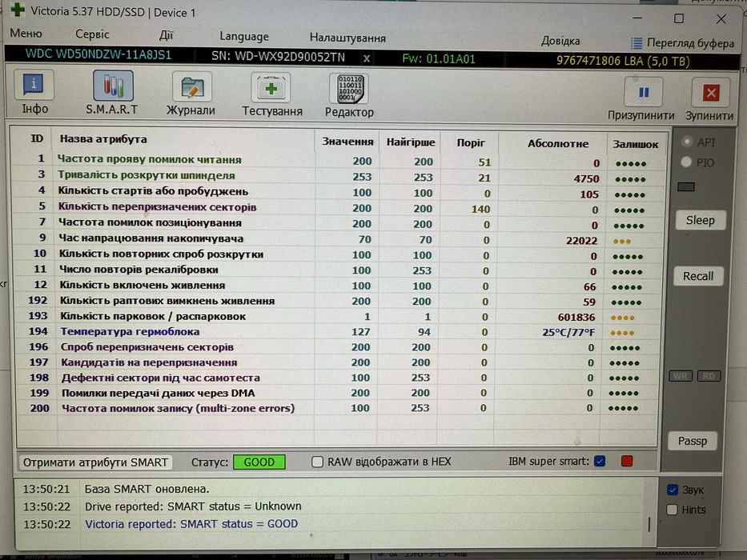Open the Інфо drive info panel
This screenshot has height=560, width=747.
point(34,92)
